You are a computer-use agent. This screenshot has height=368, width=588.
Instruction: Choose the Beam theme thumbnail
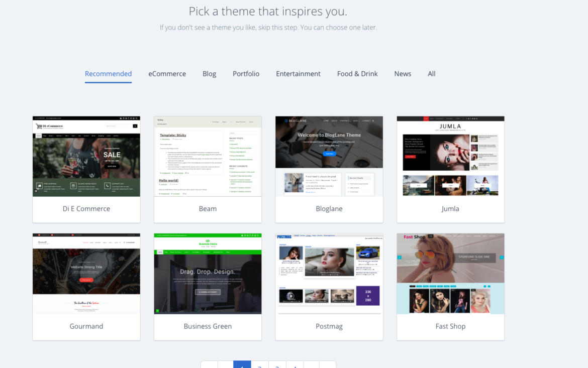point(208,156)
